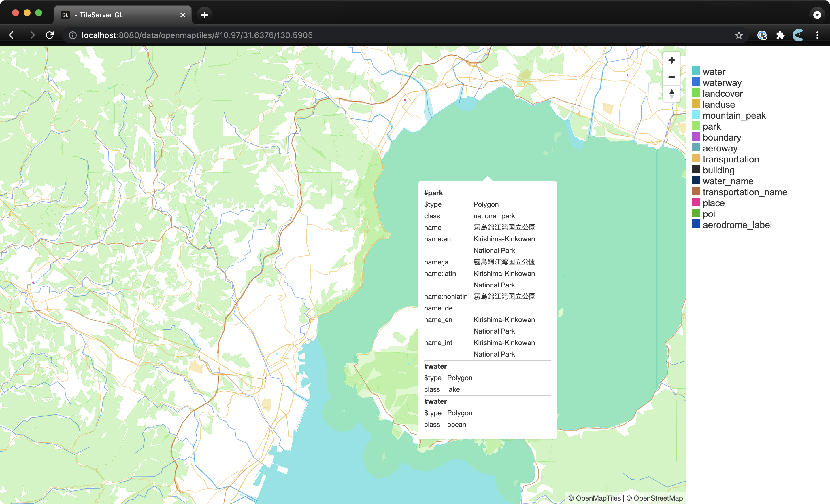The image size is (830, 504).
Task: Open the Chrome three-dot menu
Action: (818, 35)
